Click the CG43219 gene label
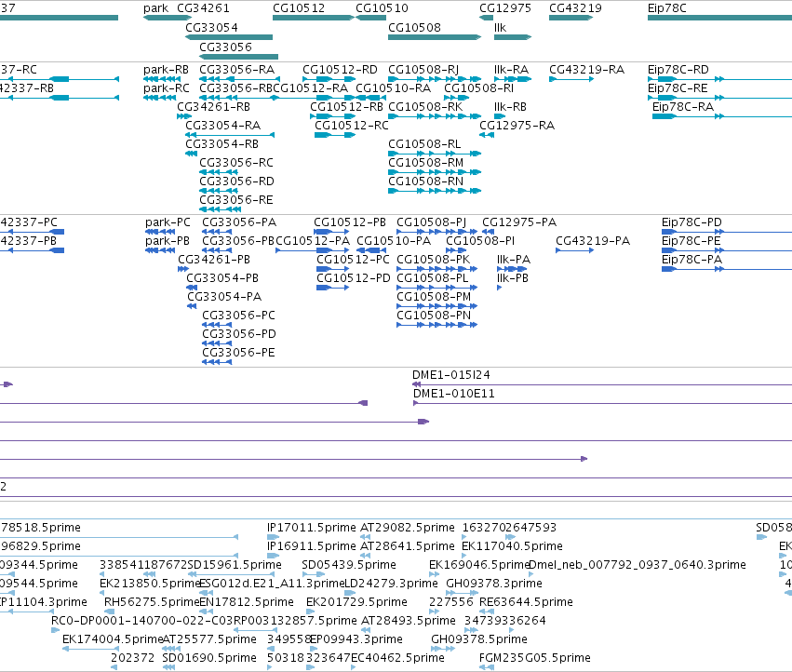This screenshot has height=672, width=792. pos(575,8)
